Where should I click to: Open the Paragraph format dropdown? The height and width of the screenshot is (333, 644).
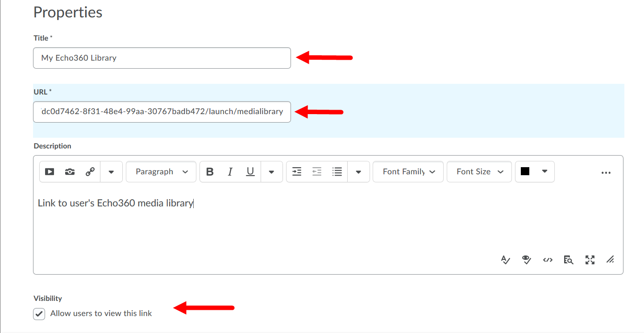coord(161,172)
